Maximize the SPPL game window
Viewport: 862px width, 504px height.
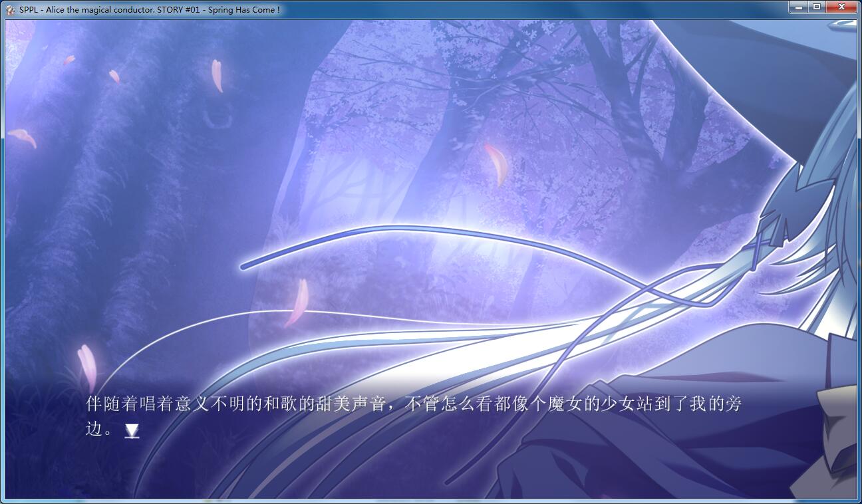817,7
